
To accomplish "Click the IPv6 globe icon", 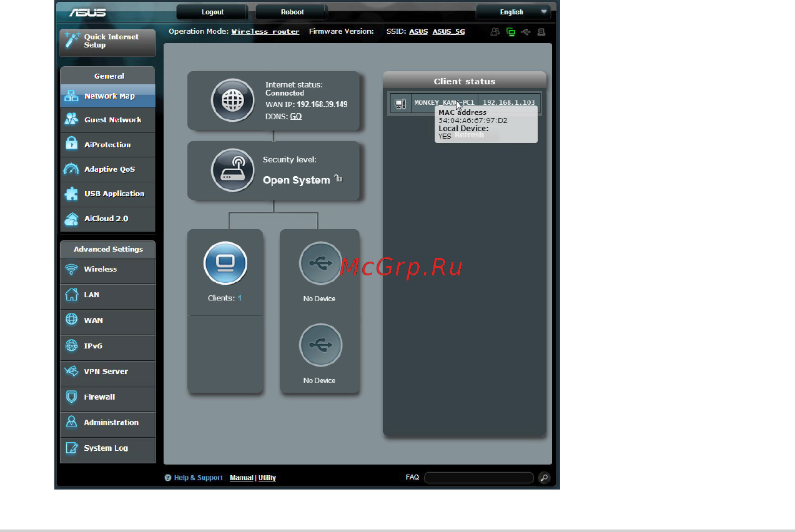I will point(72,345).
